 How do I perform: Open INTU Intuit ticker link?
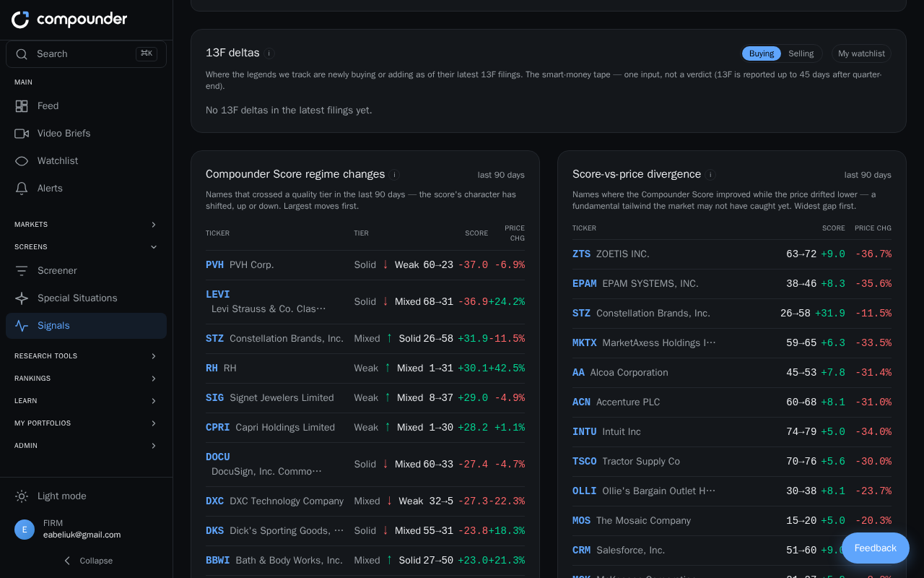tap(584, 432)
